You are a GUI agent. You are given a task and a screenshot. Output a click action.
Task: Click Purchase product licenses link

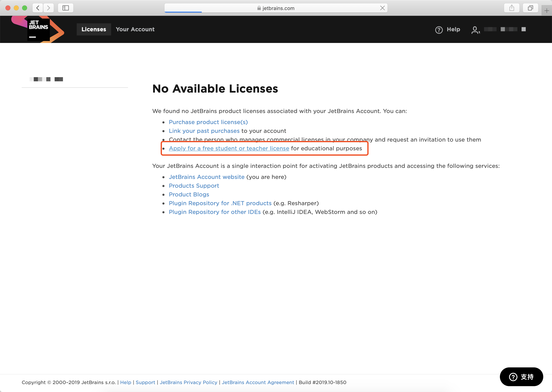tap(208, 122)
